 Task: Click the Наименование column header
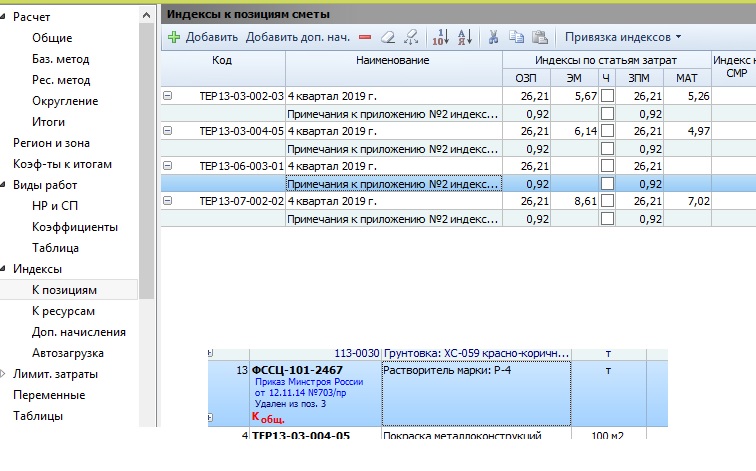click(392, 61)
